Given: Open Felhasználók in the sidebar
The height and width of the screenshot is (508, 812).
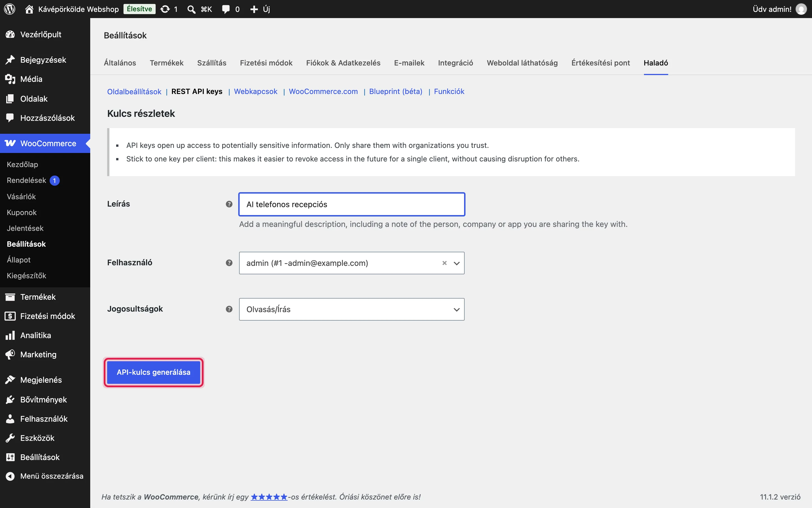Looking at the screenshot, I should point(45,419).
